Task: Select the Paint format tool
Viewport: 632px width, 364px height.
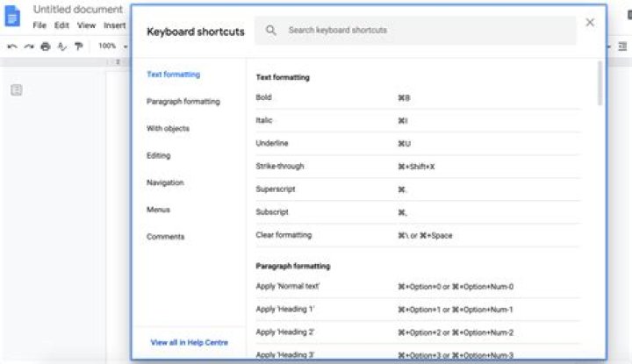Action: [x=78, y=46]
